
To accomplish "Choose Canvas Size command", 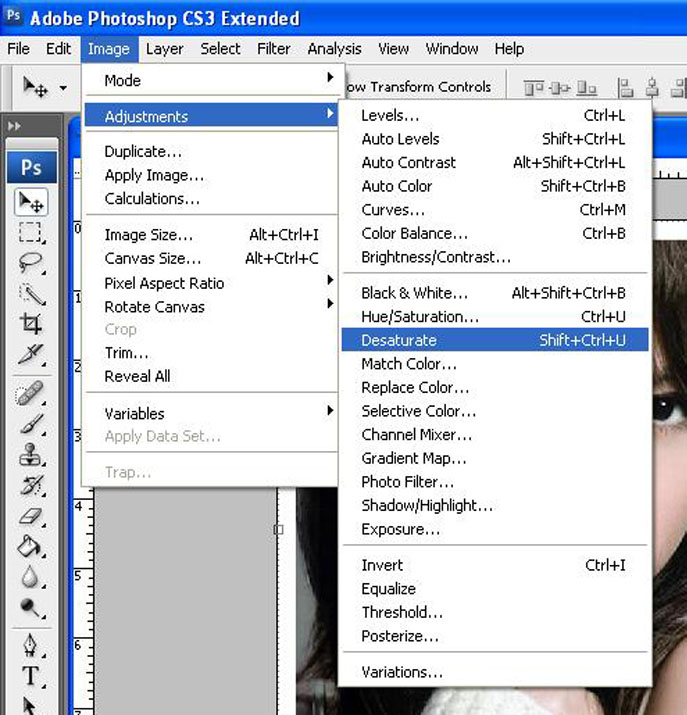I will pos(211,258).
